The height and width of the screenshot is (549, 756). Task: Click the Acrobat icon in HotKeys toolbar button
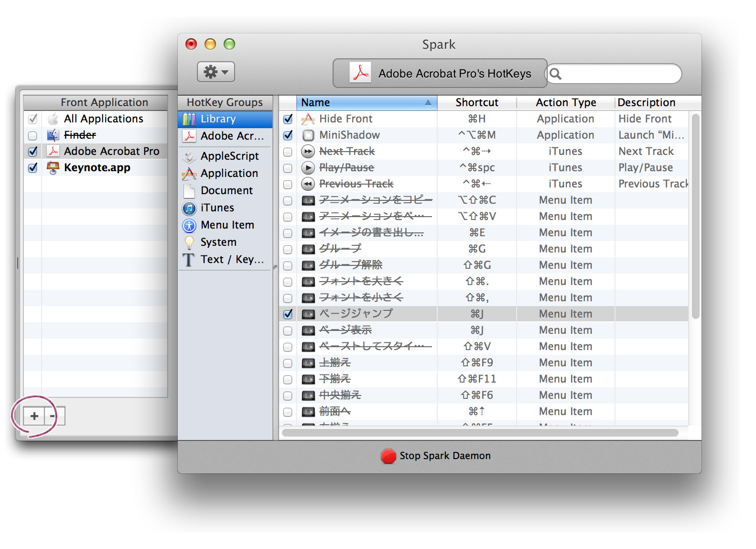pyautogui.click(x=360, y=73)
